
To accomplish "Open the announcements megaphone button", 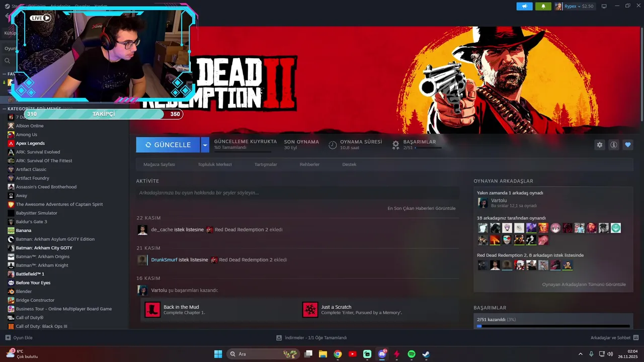I will (x=524, y=7).
